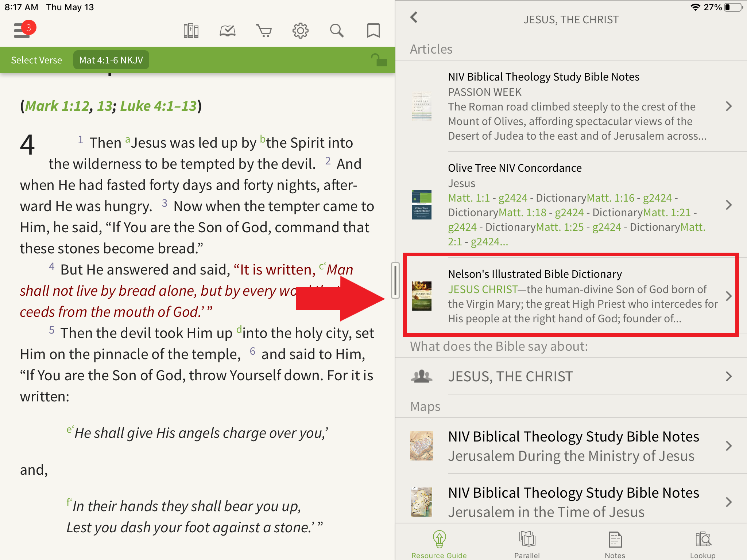
Task: Open Jerusalem During the Ministry map chevron
Action: pos(729,446)
